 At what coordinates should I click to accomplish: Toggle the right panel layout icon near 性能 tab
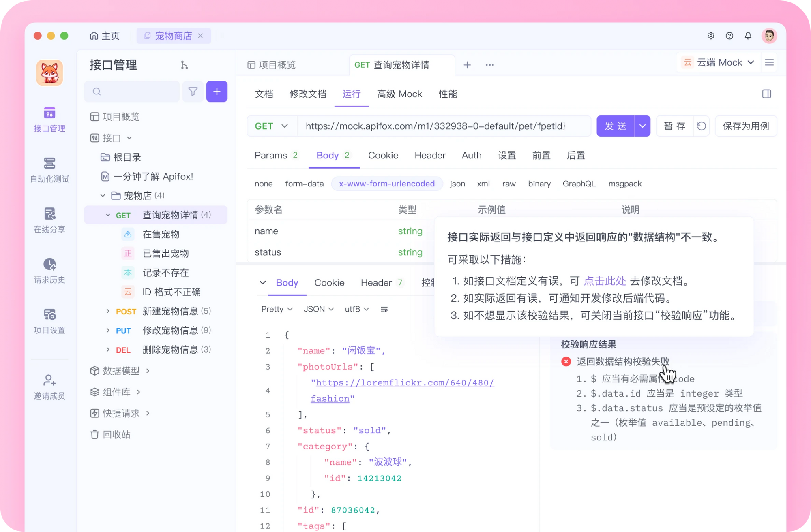pos(766,94)
